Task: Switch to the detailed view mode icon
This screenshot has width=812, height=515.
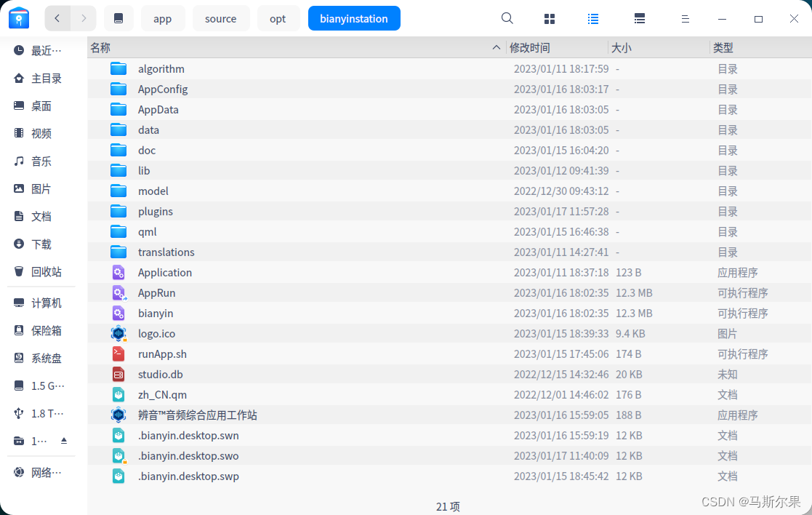Action: [639, 18]
